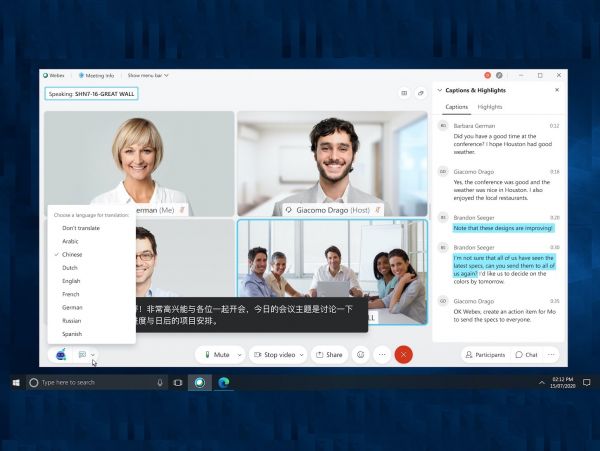Open Microsoft Edge from the taskbar
The height and width of the screenshot is (451, 600).
point(224,383)
